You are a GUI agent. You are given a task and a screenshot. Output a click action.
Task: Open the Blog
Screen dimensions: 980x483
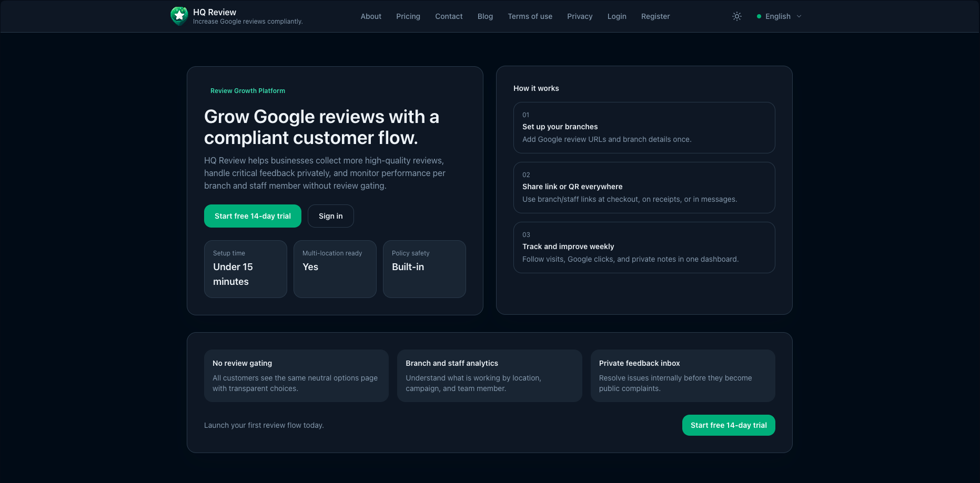click(x=485, y=16)
